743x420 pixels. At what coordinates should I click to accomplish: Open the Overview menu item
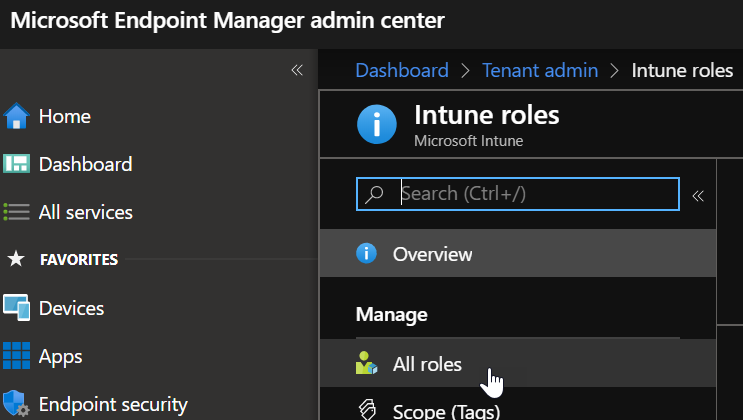click(x=432, y=254)
